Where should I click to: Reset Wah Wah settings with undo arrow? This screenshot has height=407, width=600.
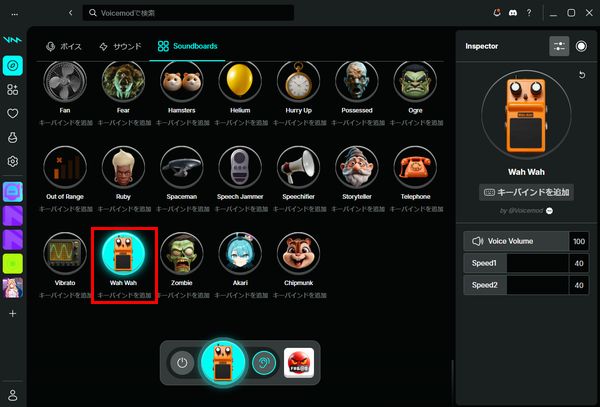point(582,75)
